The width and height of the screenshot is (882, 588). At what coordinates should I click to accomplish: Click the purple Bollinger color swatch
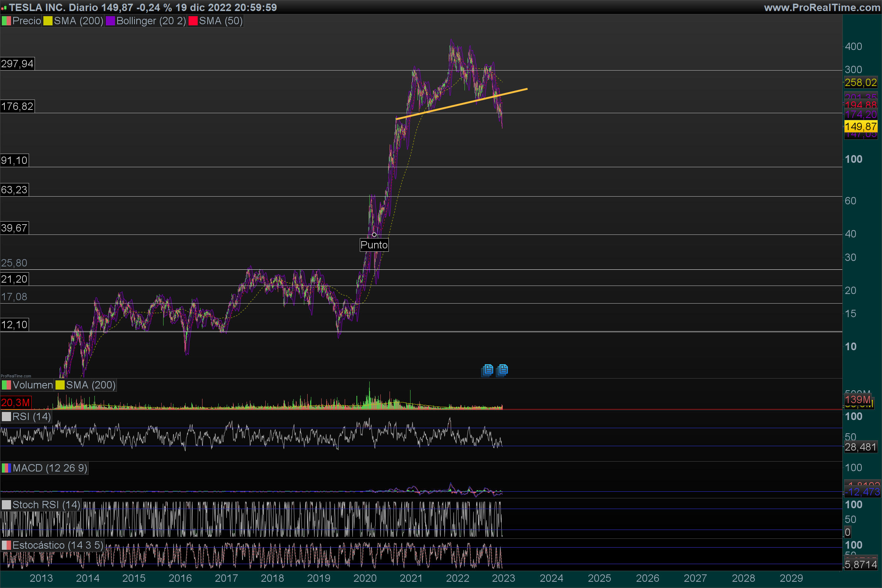[110, 21]
